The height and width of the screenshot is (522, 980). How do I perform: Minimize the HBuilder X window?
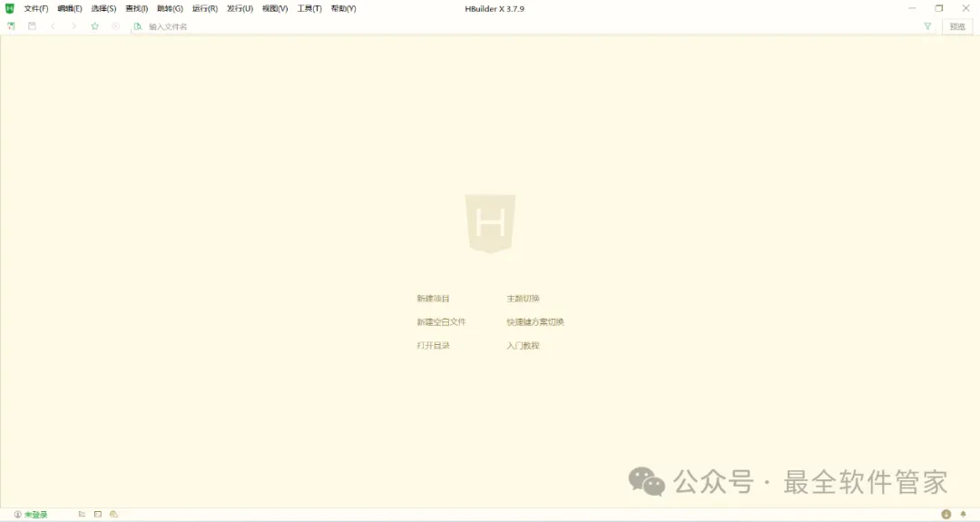click(x=912, y=8)
